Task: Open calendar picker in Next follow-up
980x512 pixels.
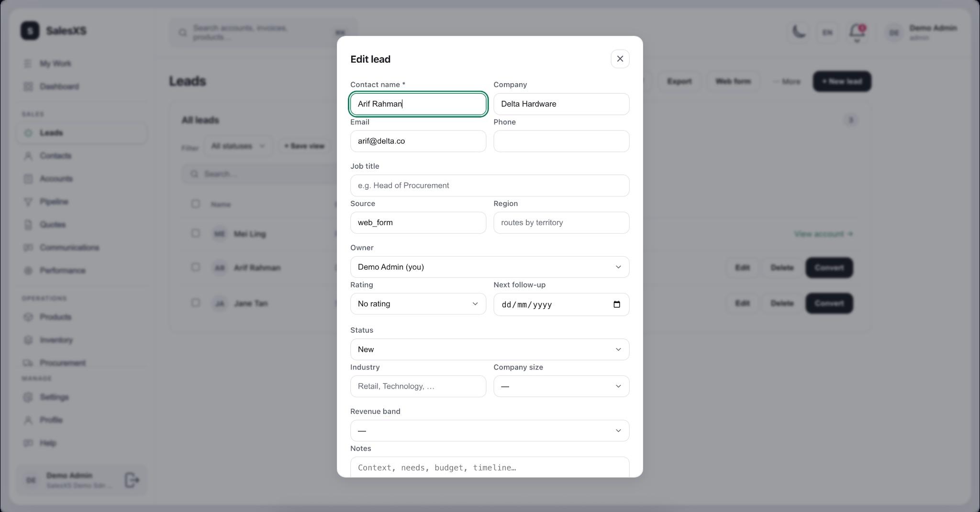Action: click(x=617, y=305)
